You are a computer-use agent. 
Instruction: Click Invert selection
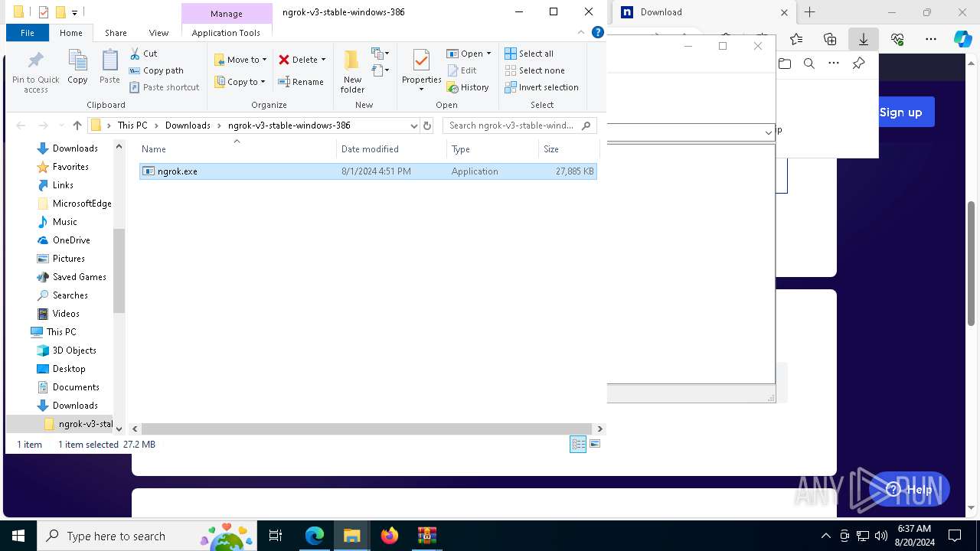pyautogui.click(x=541, y=87)
